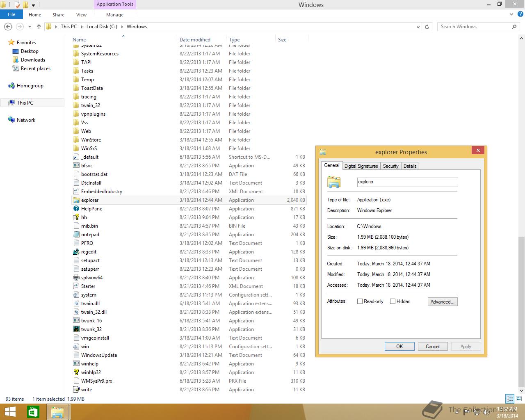Click the WinSxS folder icon
Image resolution: width=525 pixels, height=420 pixels.
pyautogui.click(x=76, y=148)
